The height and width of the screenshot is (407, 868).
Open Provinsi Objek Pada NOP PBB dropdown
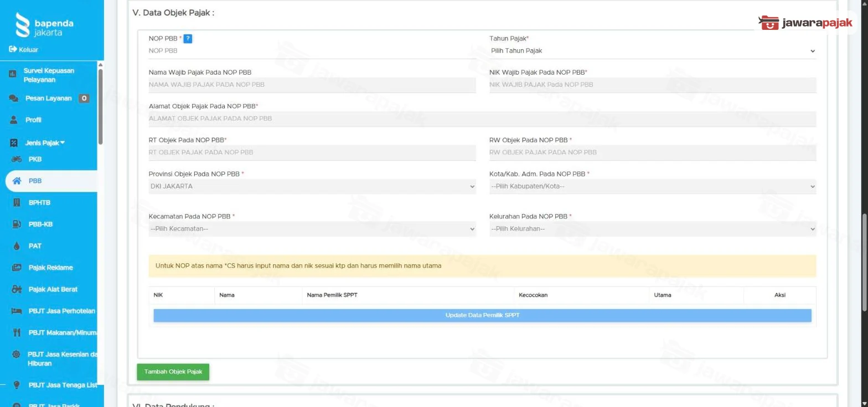coord(312,186)
